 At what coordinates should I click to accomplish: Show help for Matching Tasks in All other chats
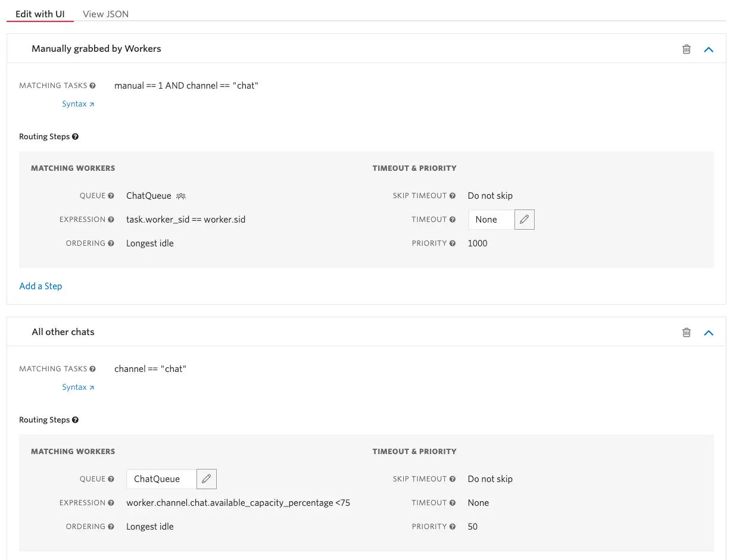coord(92,369)
